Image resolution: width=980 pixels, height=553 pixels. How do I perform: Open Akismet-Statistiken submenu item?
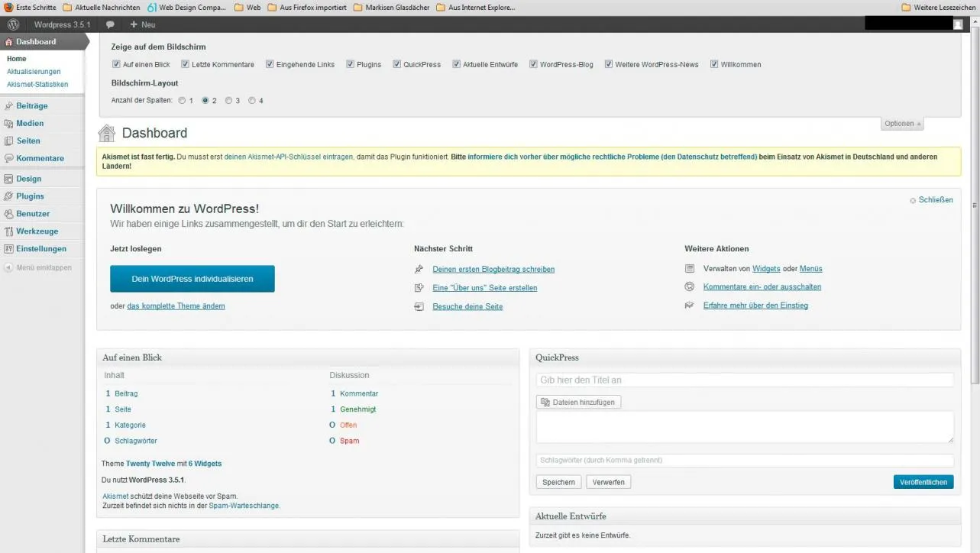37,85
